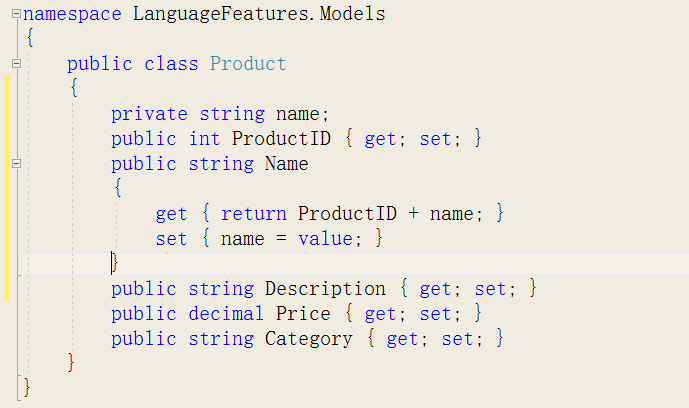
Task: Click the namespace keyword
Action: pos(72,14)
